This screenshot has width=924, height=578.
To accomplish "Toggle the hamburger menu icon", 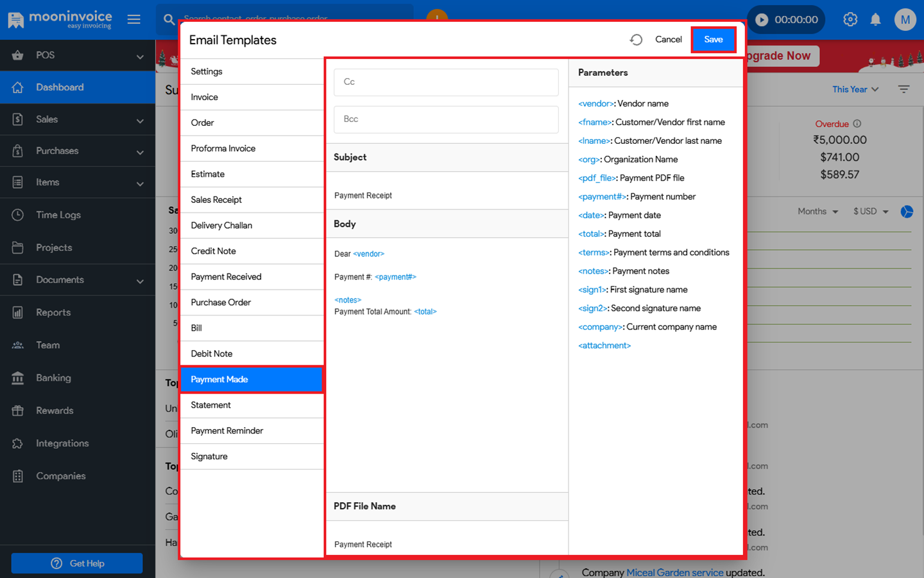I will tap(133, 19).
